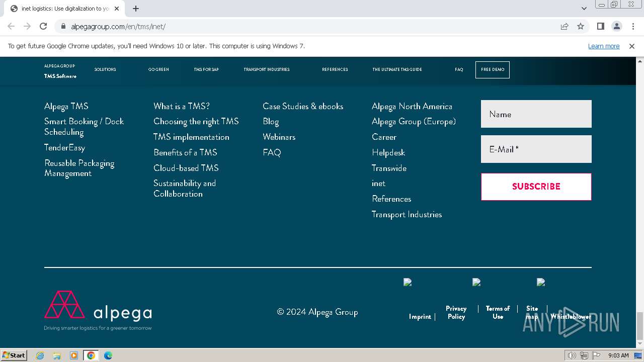
Task: Open the Go Green nav item
Action: [158, 69]
